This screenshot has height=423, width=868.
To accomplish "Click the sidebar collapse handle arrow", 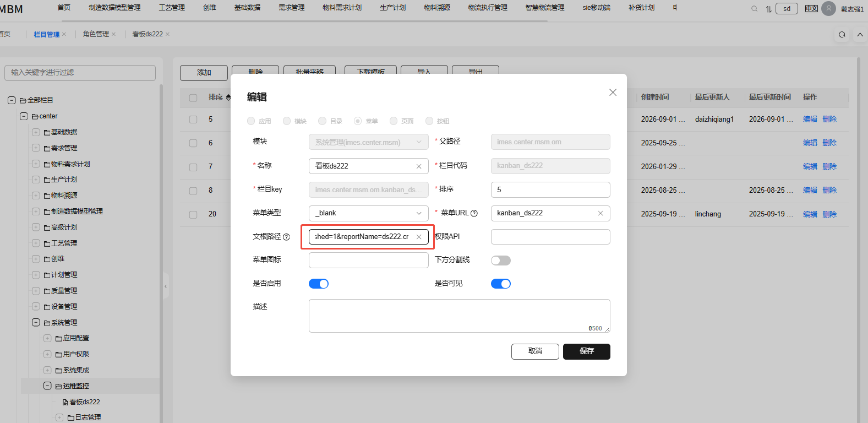I will [x=165, y=286].
